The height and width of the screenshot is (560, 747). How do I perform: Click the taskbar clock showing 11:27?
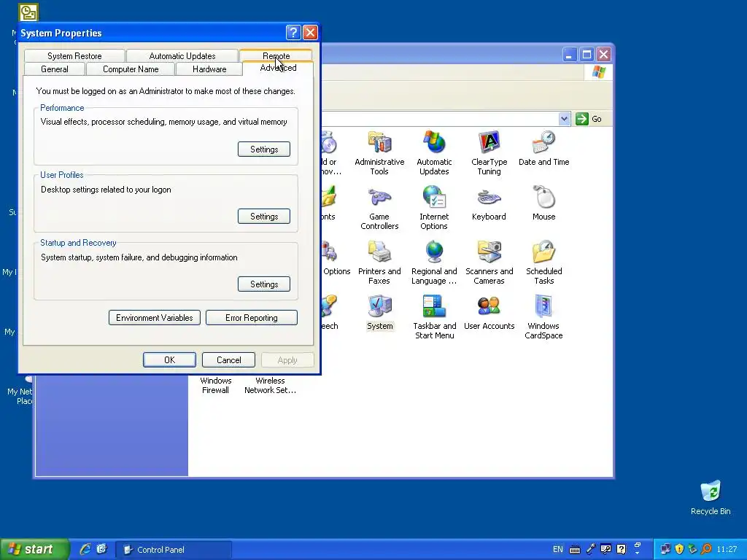pos(727,549)
